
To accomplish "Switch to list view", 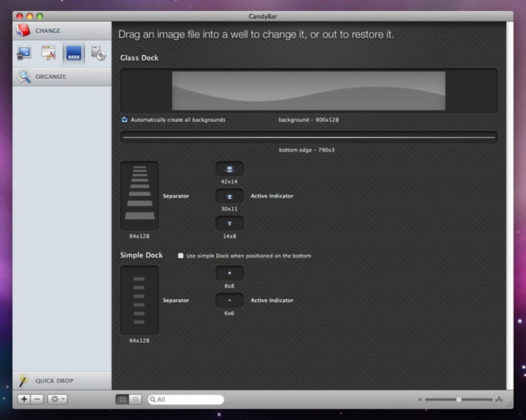I will [x=136, y=399].
